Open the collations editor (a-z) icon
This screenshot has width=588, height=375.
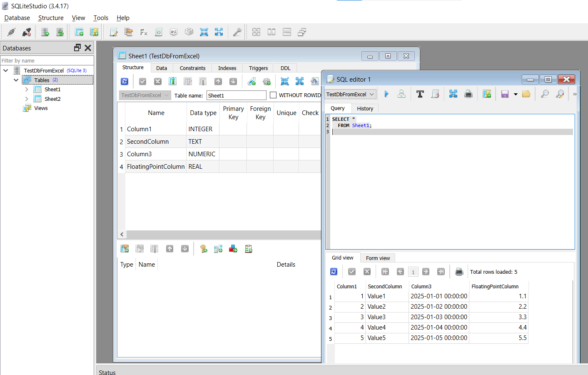coord(174,32)
